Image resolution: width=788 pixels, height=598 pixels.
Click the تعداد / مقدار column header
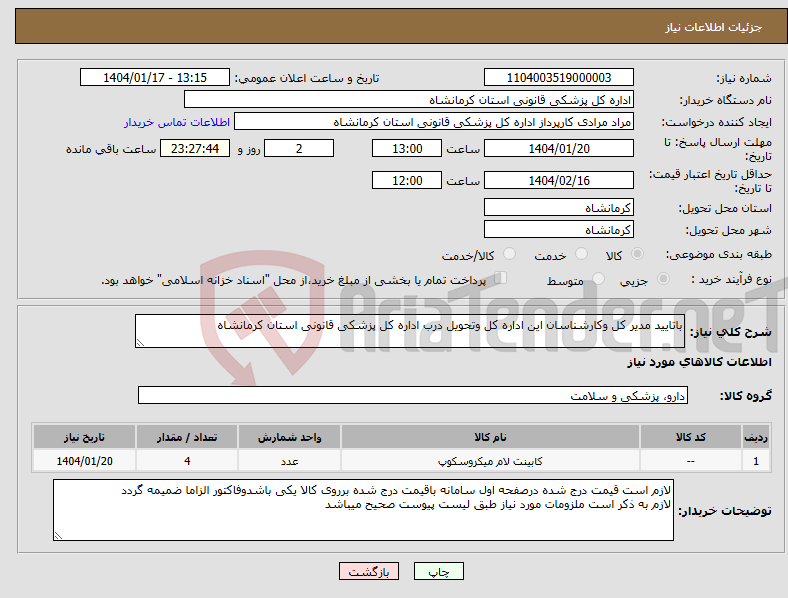(187, 437)
